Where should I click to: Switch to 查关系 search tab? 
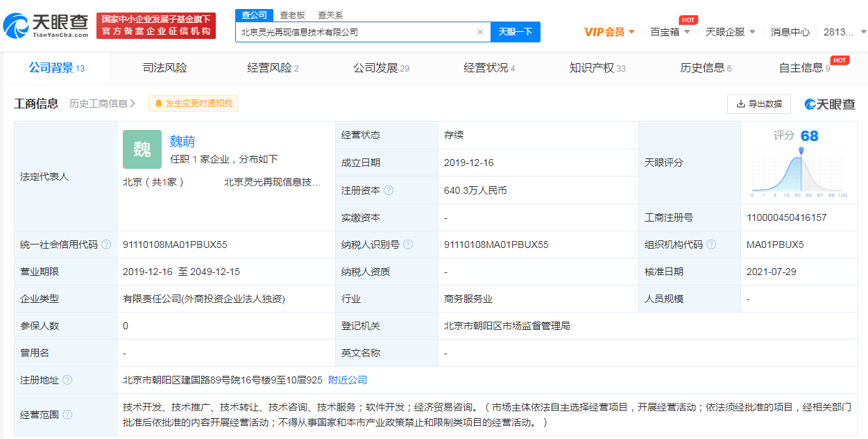330,15
